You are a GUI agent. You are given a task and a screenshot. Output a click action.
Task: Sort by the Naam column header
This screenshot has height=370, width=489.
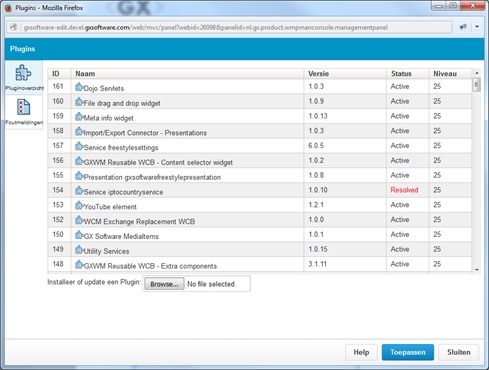point(187,74)
